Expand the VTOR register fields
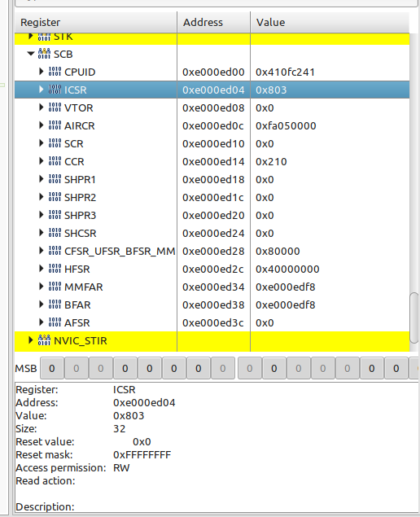The width and height of the screenshot is (420, 517). [42, 107]
